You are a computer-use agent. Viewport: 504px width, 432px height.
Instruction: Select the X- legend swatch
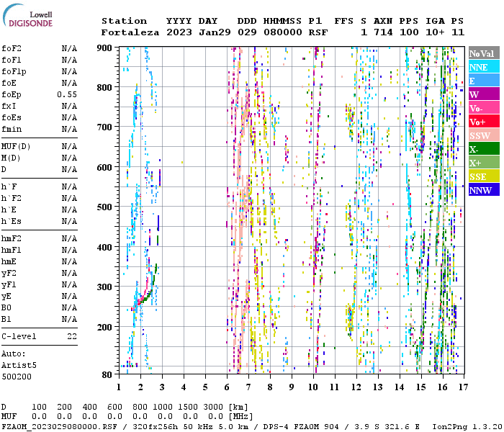coord(484,149)
